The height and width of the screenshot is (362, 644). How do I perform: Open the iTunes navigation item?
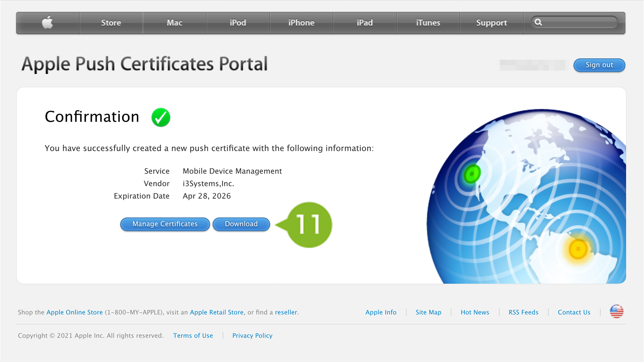pos(428,23)
